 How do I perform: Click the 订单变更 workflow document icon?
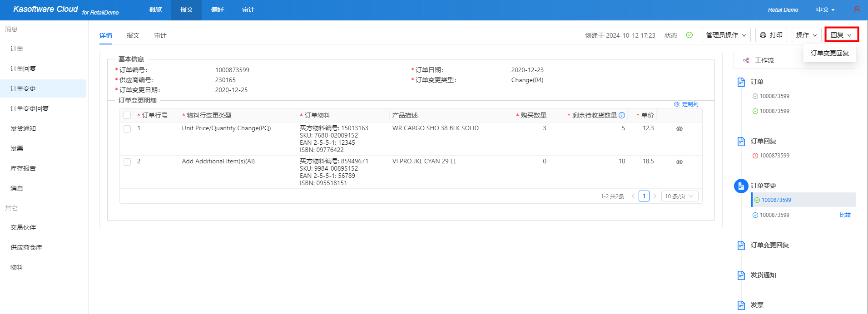(x=741, y=186)
